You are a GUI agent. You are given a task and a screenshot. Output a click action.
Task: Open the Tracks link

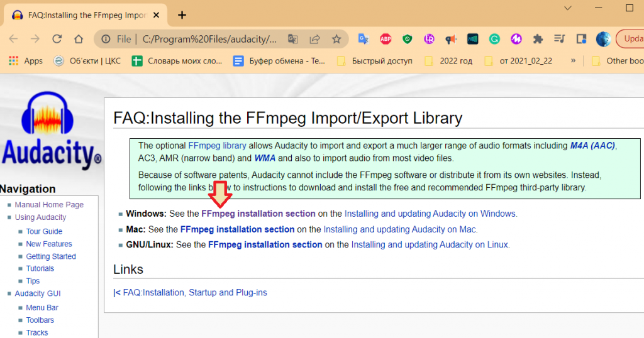coord(37,333)
